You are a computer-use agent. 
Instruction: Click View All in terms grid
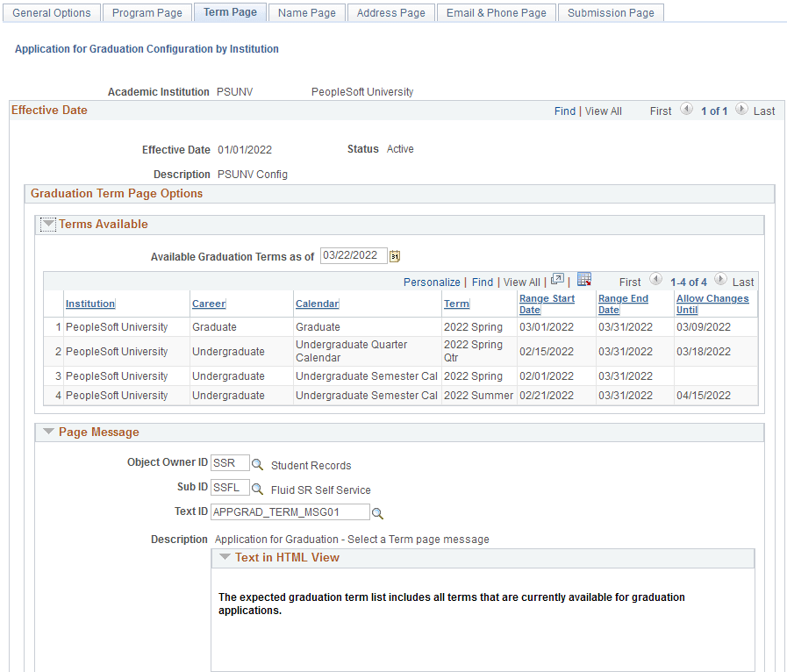(522, 282)
